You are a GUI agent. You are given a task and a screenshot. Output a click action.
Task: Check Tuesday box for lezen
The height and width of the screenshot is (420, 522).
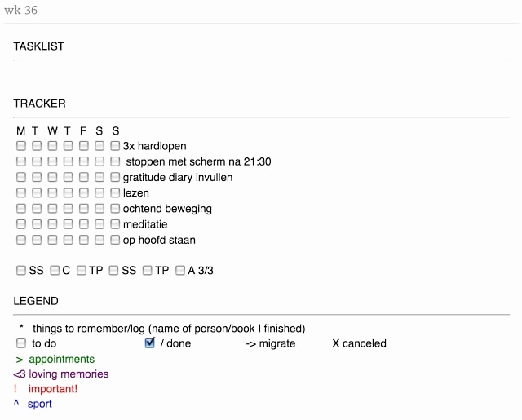[x=37, y=192]
